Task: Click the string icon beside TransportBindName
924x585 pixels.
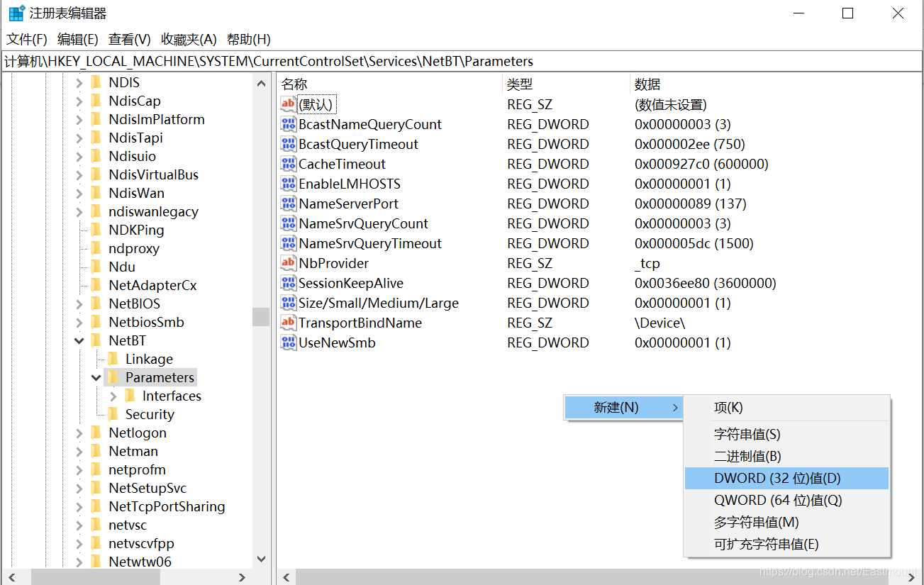Action: [x=288, y=323]
